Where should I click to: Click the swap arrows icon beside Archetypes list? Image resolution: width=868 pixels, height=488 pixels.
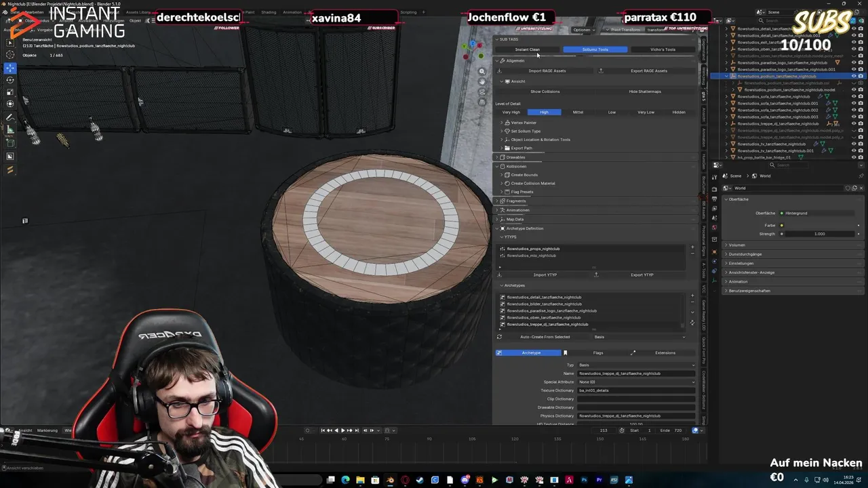(692, 322)
